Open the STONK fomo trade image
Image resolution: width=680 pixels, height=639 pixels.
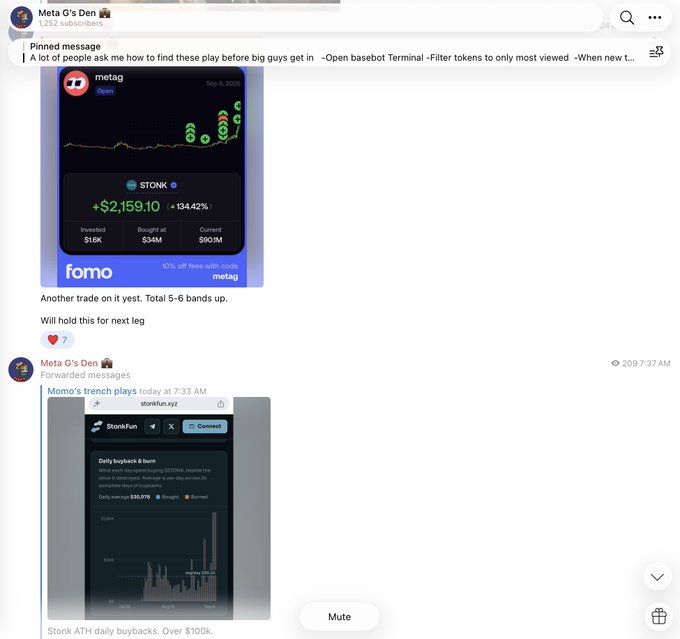click(152, 177)
